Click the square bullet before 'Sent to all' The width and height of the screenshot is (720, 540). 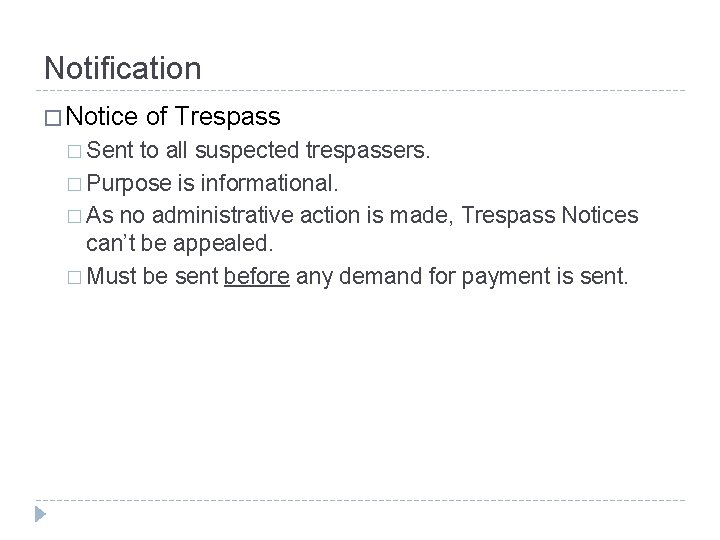[x=74, y=154]
